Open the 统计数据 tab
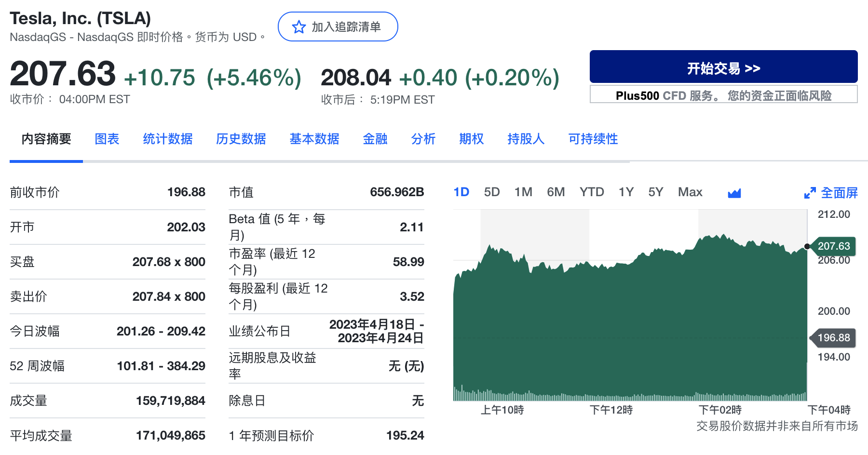This screenshot has height=455, width=868. point(168,139)
